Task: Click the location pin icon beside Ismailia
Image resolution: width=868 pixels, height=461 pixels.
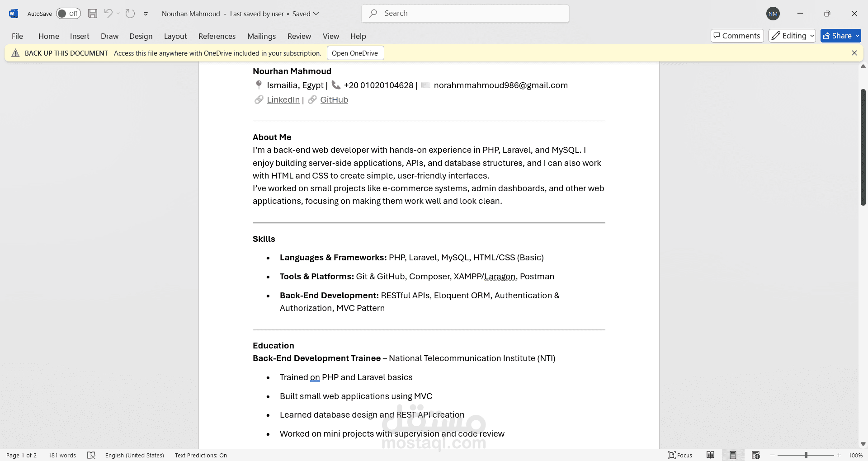Action: pyautogui.click(x=259, y=85)
